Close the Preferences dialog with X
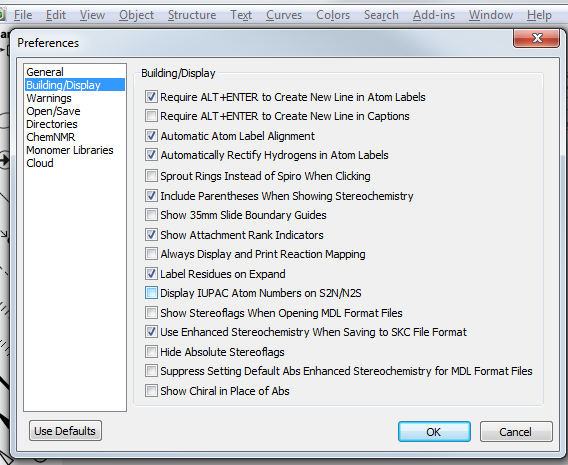568x465 pixels. (536, 38)
